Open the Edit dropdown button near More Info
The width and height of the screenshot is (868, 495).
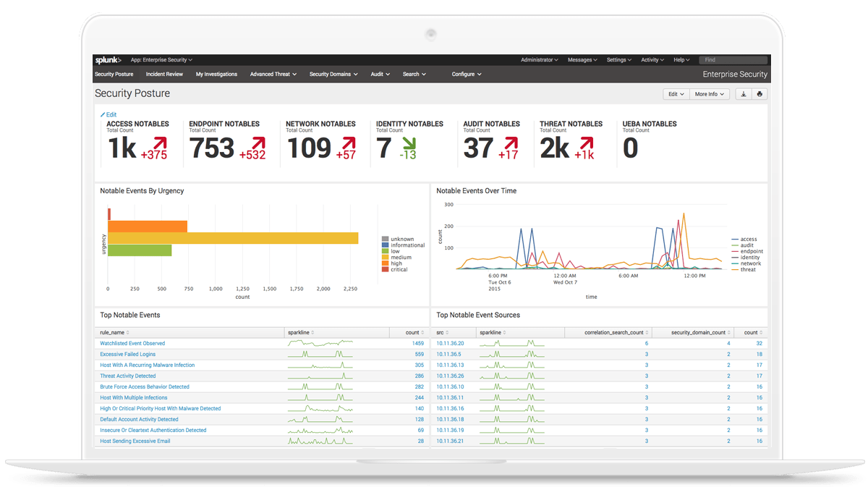pos(676,94)
